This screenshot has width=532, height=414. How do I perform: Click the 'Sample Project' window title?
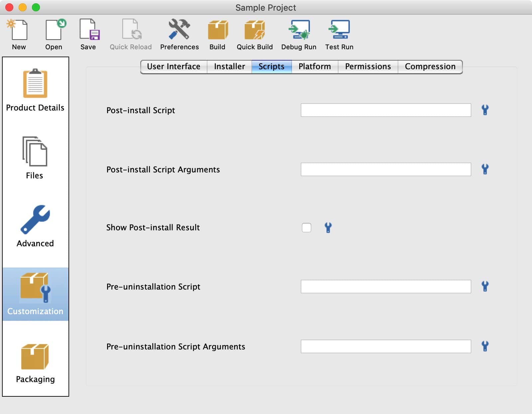point(266,8)
